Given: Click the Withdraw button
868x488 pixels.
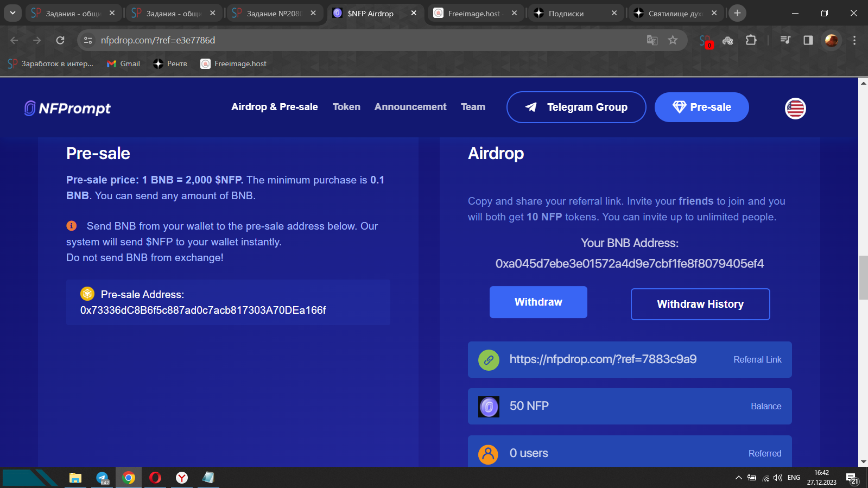Looking at the screenshot, I should (x=538, y=302).
